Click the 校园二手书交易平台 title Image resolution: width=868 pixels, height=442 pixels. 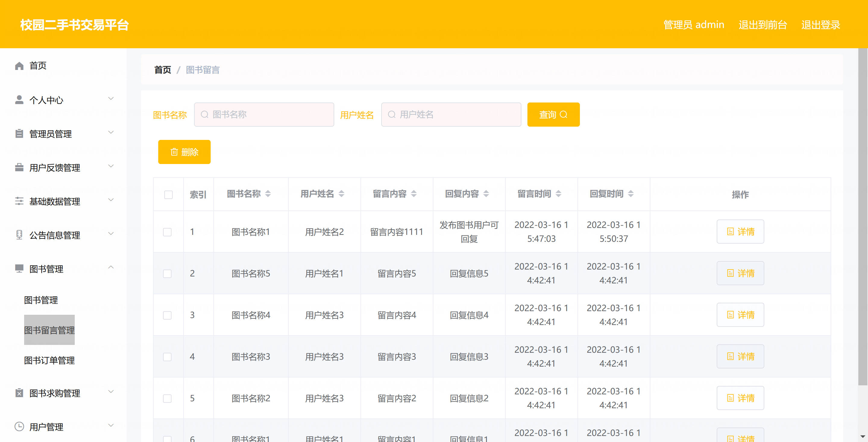tap(74, 25)
